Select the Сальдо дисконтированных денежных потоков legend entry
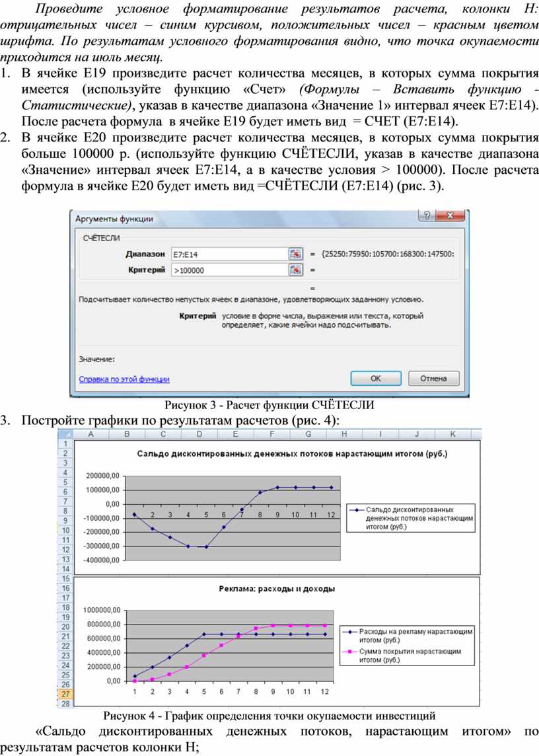The height and width of the screenshot is (756, 539). (x=411, y=518)
